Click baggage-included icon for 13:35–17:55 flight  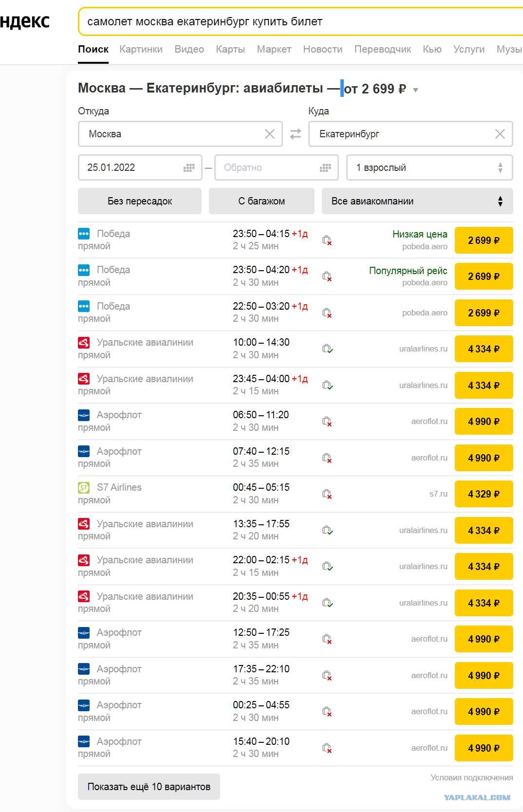tap(327, 530)
